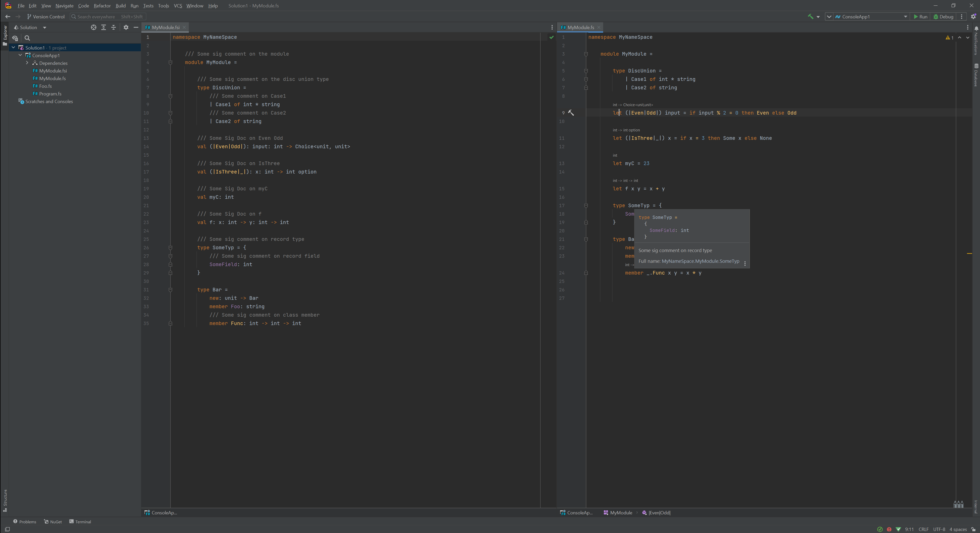
Task: Click Expand All in Solution panel
Action: 104,27
